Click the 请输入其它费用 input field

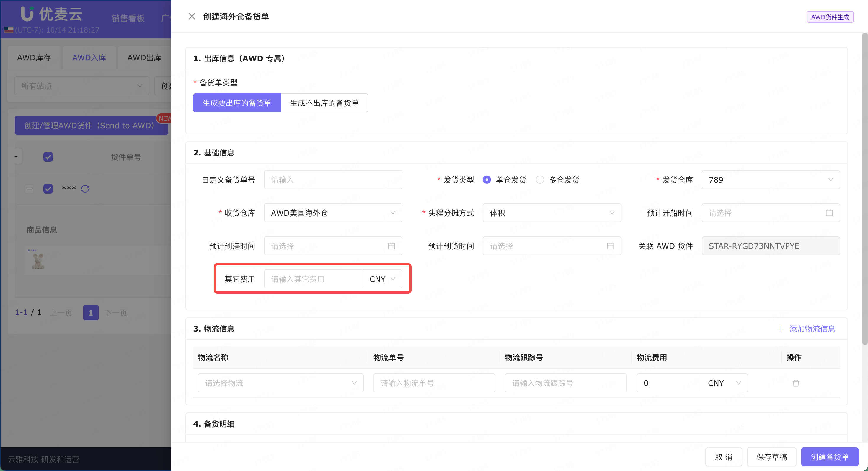tap(313, 279)
